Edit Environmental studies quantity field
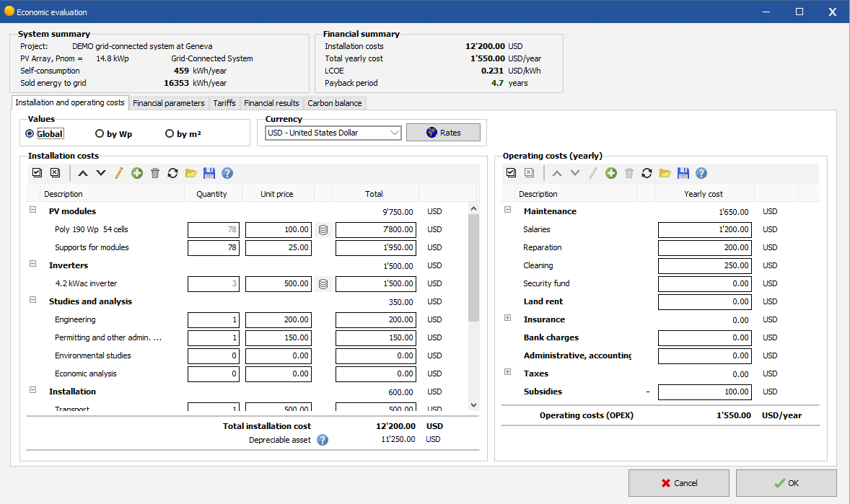 214,356
